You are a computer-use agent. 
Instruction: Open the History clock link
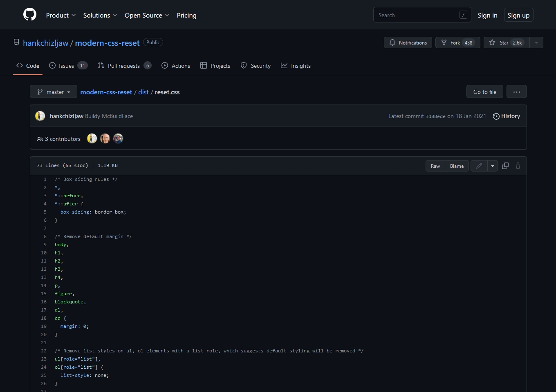point(506,116)
